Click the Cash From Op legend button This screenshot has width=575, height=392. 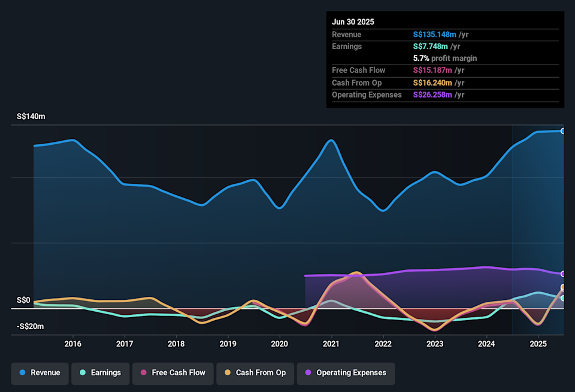pos(255,373)
